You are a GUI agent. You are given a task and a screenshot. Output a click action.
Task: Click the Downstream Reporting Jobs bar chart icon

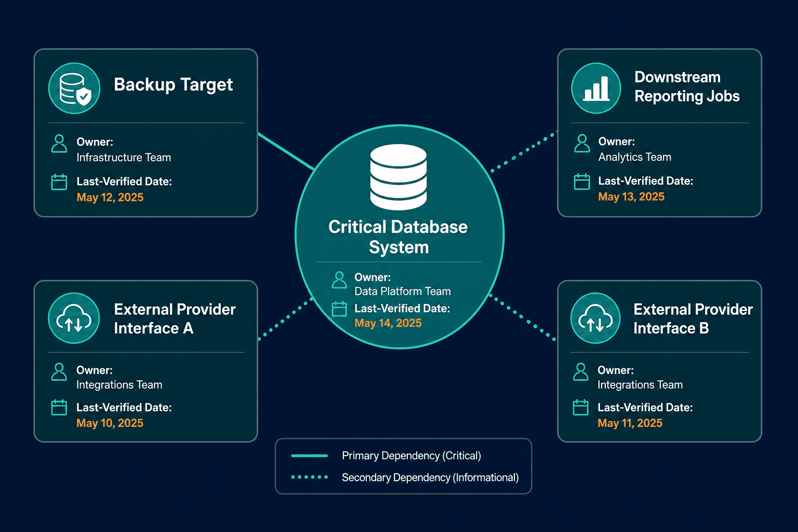point(596,88)
